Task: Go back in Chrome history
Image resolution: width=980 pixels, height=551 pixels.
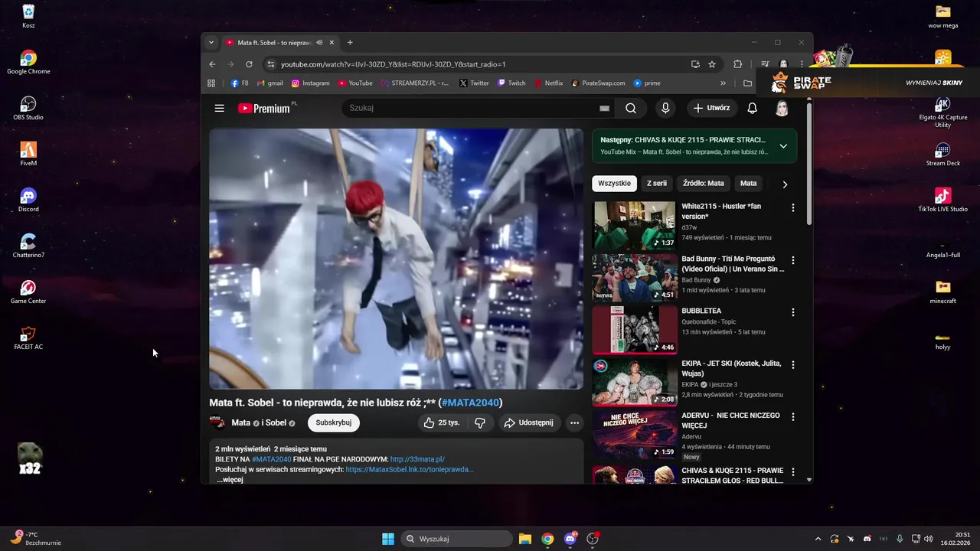Action: (213, 64)
